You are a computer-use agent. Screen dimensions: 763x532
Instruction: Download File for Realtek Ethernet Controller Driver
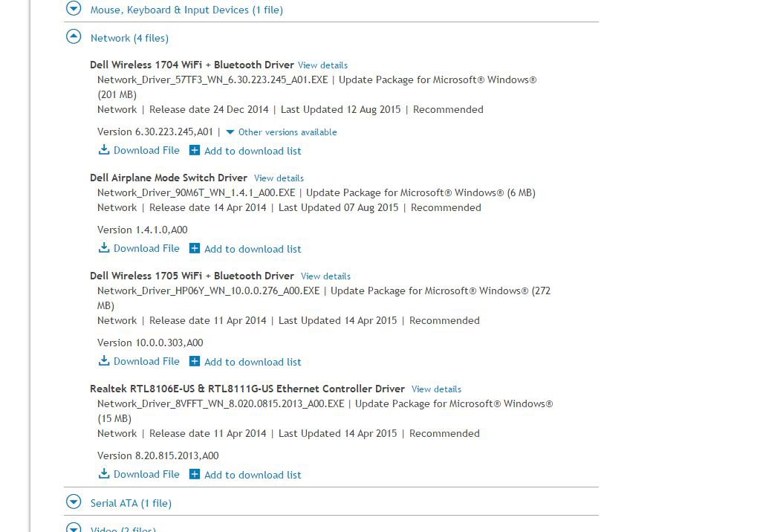146,475
